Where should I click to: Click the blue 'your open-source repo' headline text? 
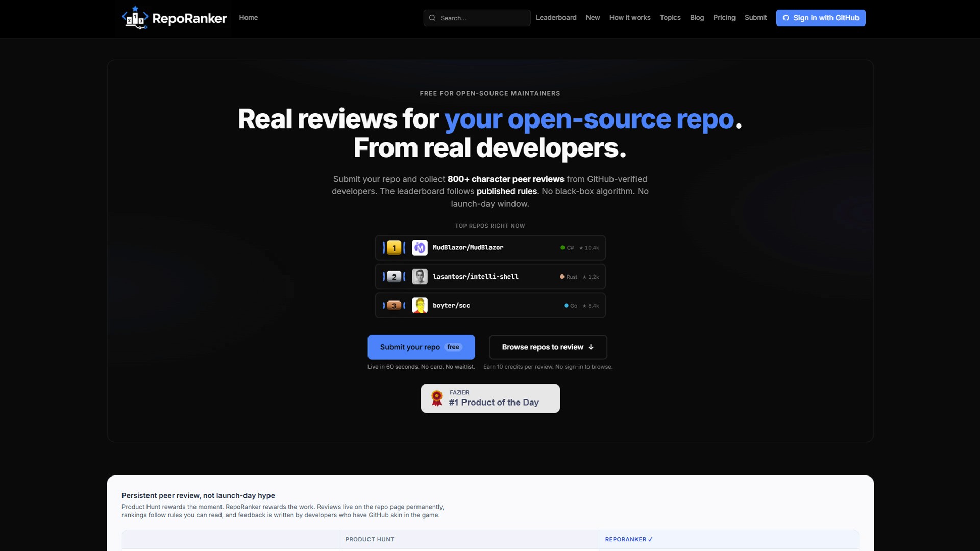click(589, 119)
